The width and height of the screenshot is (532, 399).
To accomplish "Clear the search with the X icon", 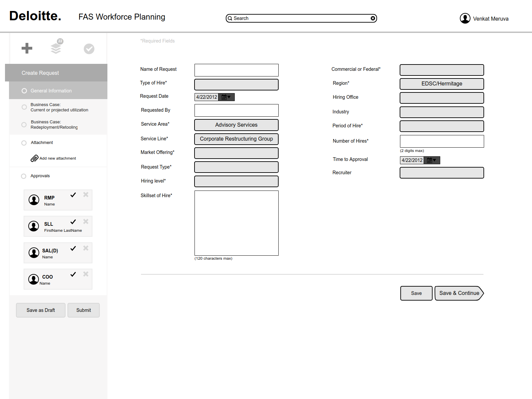I will (373, 18).
